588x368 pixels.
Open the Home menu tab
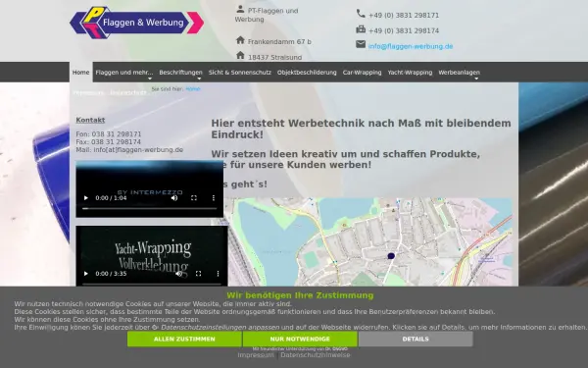point(81,72)
